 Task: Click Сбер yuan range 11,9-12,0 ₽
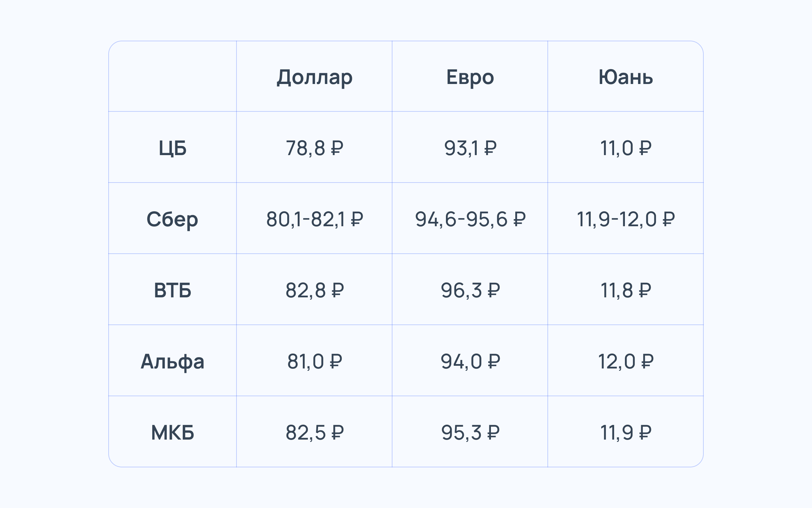coord(626,219)
